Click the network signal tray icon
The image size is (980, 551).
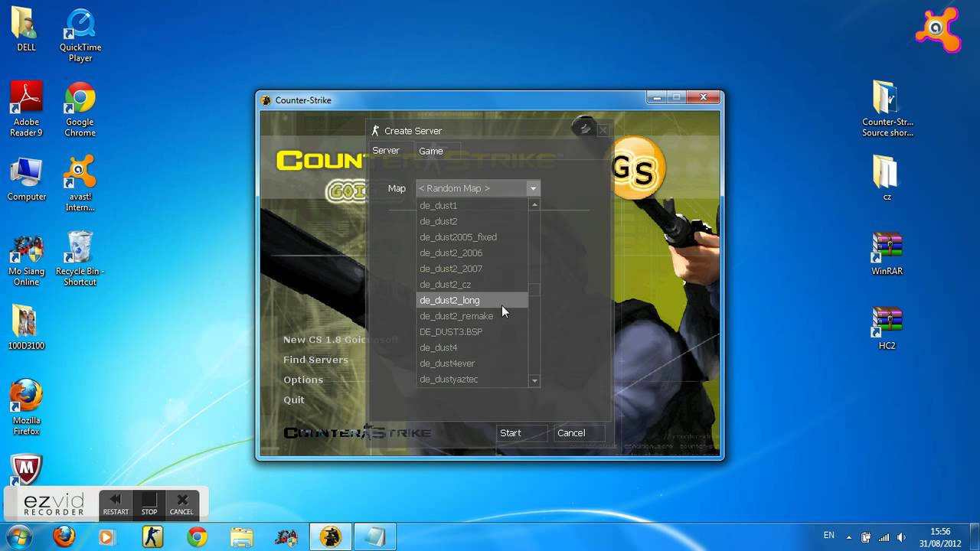(884, 537)
